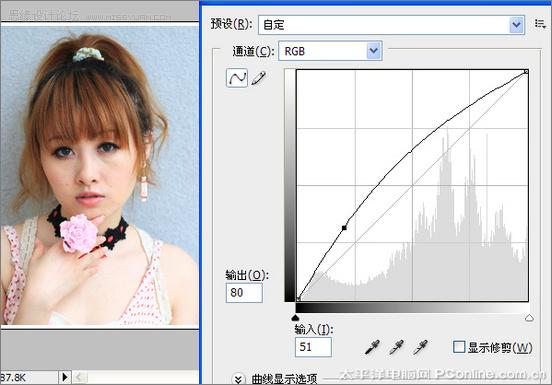Select the pencil draw-curve tool

pyautogui.click(x=259, y=78)
